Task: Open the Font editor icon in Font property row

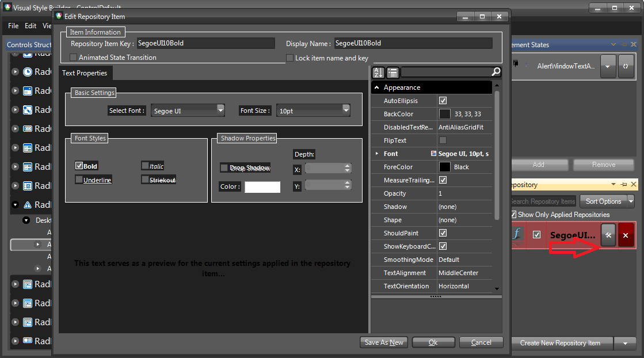Action: tap(435, 154)
